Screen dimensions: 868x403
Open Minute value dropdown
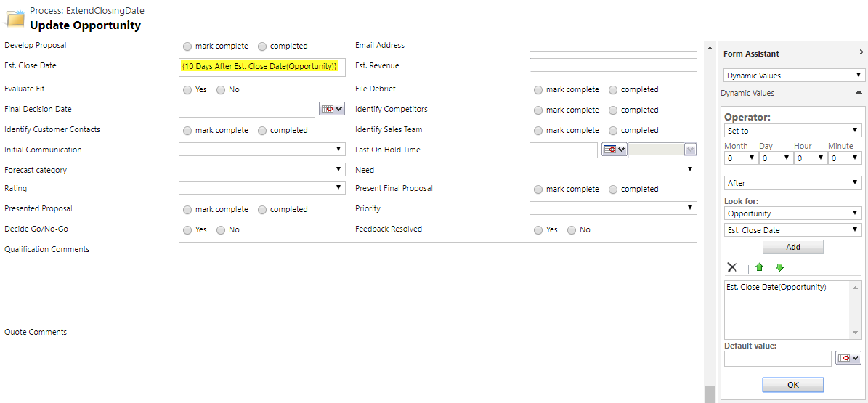(845, 158)
